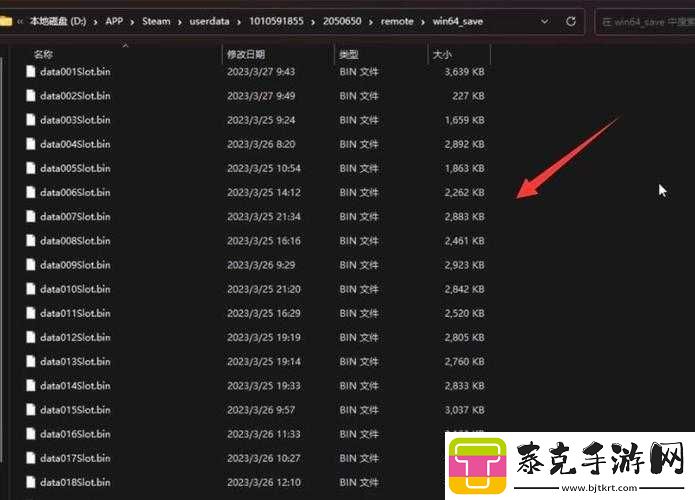Select the file name data005Slot.bin

coord(75,168)
